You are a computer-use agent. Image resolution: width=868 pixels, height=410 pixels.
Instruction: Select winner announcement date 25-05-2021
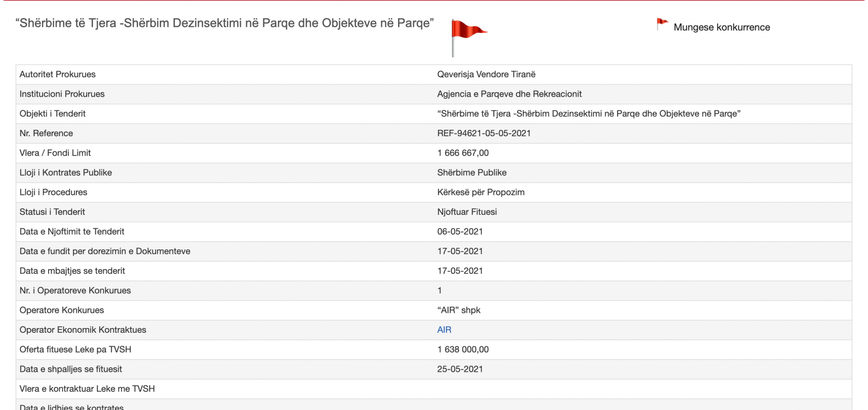[460, 369]
